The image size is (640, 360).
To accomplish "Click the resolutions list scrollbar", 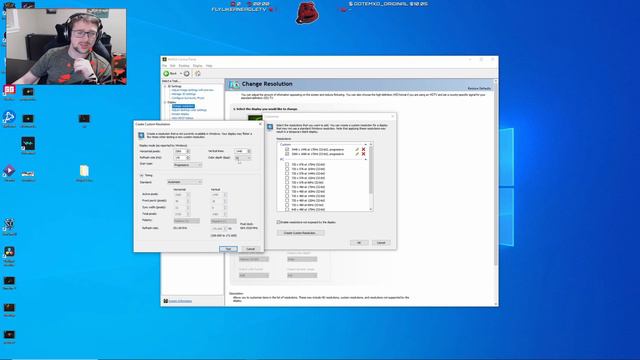I will [x=371, y=169].
